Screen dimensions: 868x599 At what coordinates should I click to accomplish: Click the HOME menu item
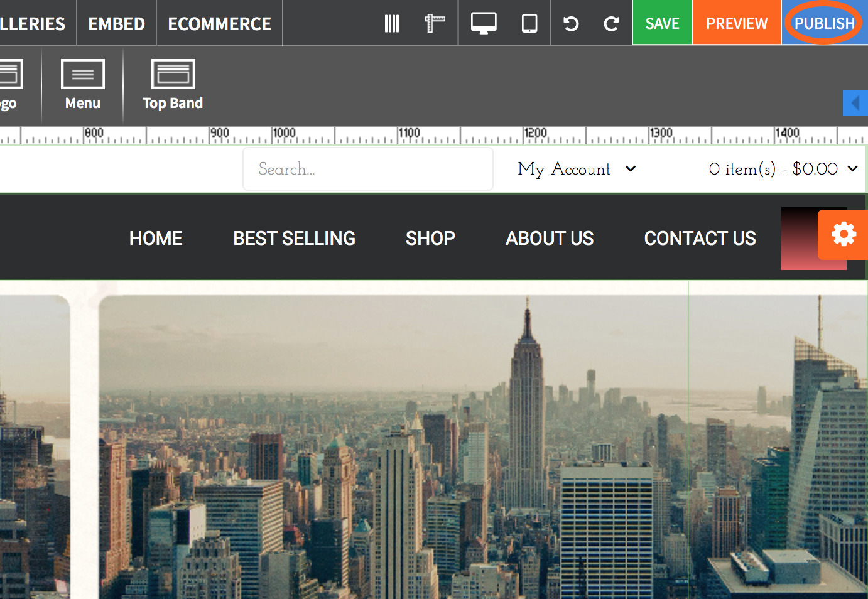(x=156, y=238)
